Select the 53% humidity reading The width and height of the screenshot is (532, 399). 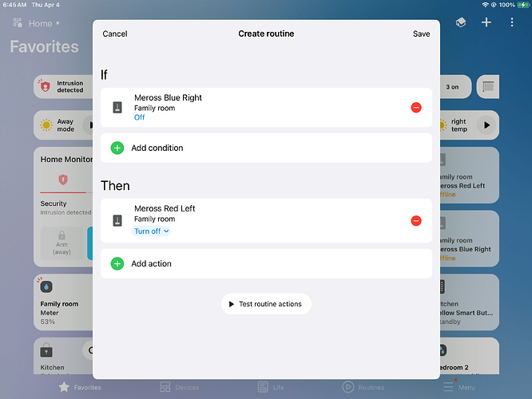[x=47, y=322]
